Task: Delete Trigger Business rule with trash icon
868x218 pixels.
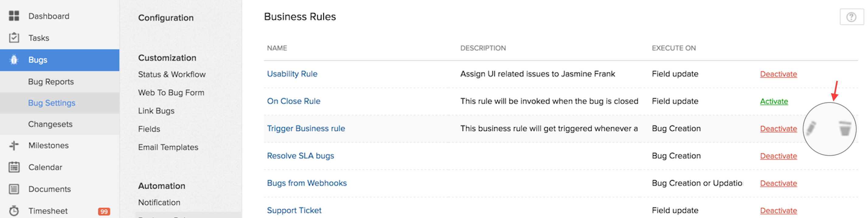Action: click(845, 128)
